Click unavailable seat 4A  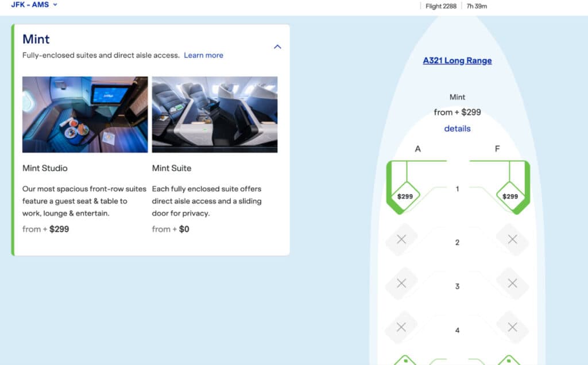pyautogui.click(x=401, y=327)
